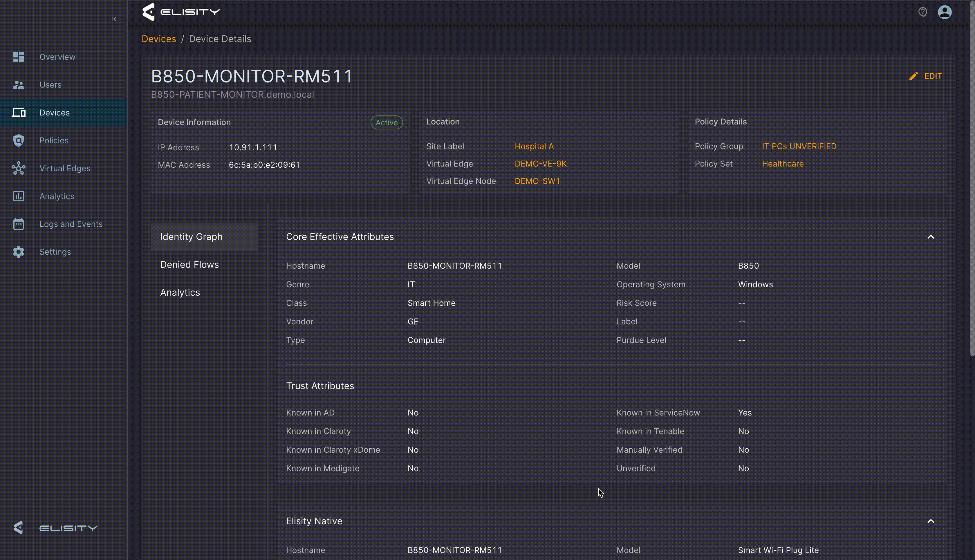Click the Operating System value Windows
Screen dimensions: 975x560
point(755,284)
